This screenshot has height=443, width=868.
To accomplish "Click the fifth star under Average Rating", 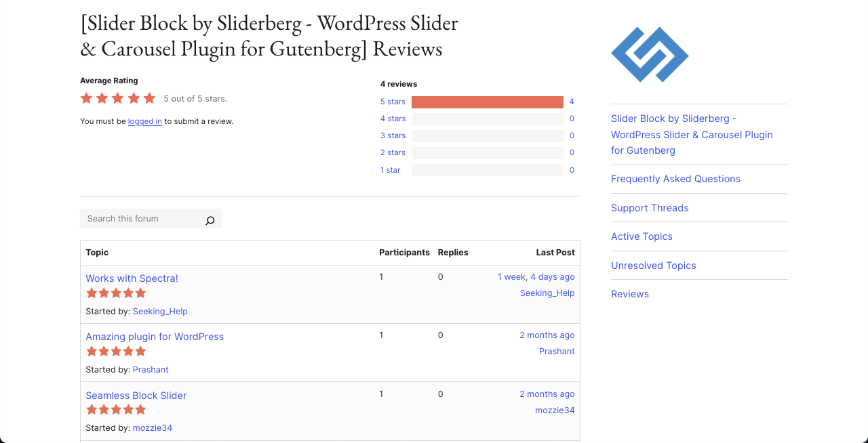I will point(149,98).
